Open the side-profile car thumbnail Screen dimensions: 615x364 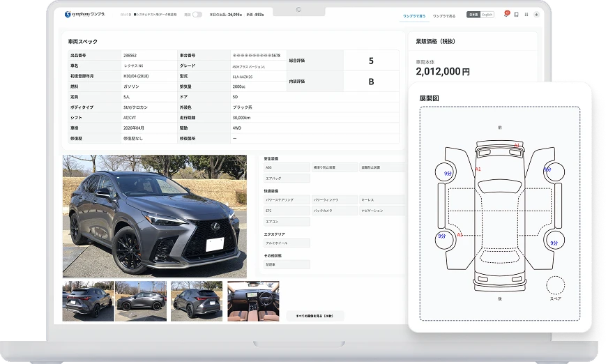141,301
